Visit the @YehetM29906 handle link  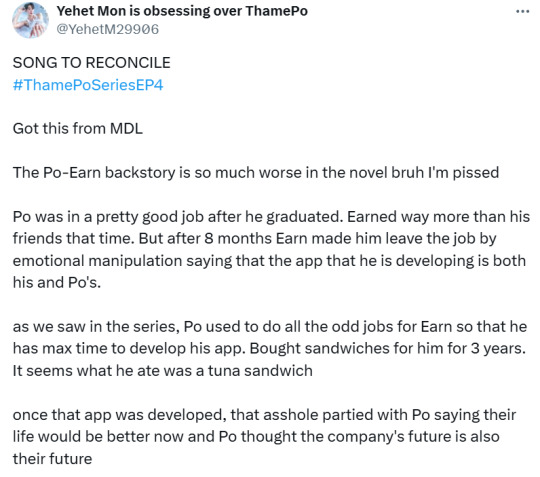point(107,29)
